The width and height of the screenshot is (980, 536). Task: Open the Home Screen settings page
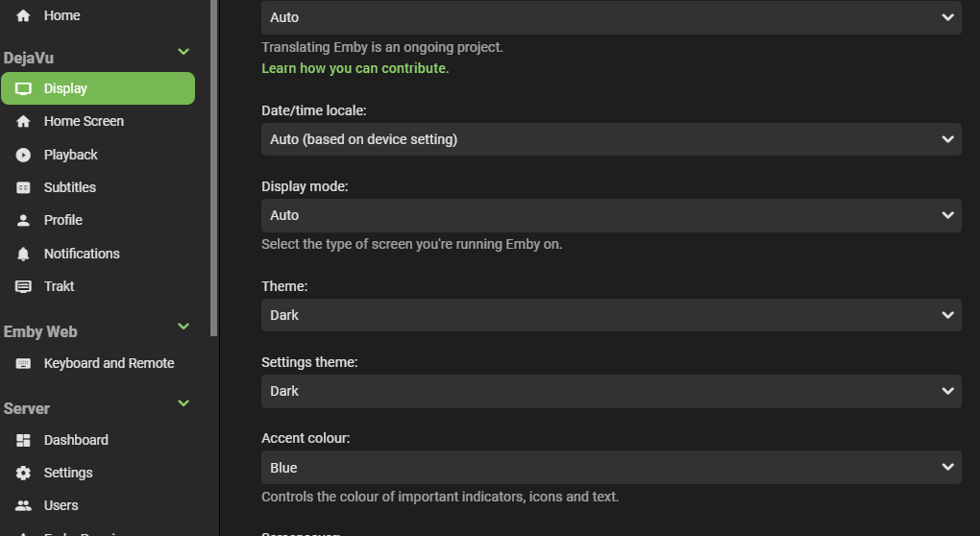click(x=84, y=121)
